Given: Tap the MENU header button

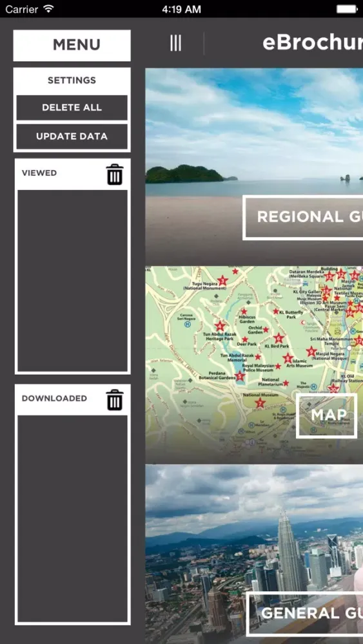Looking at the screenshot, I should coord(72,45).
